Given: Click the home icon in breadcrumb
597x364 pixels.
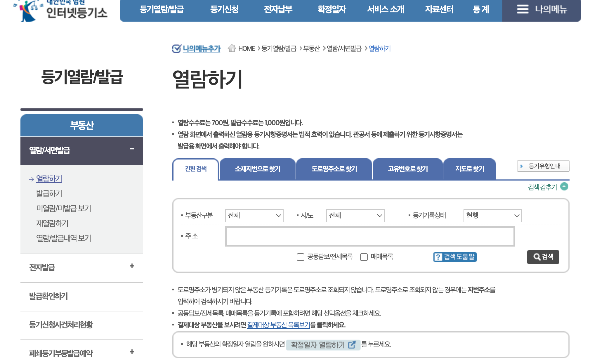Looking at the screenshot, I should click(232, 48).
